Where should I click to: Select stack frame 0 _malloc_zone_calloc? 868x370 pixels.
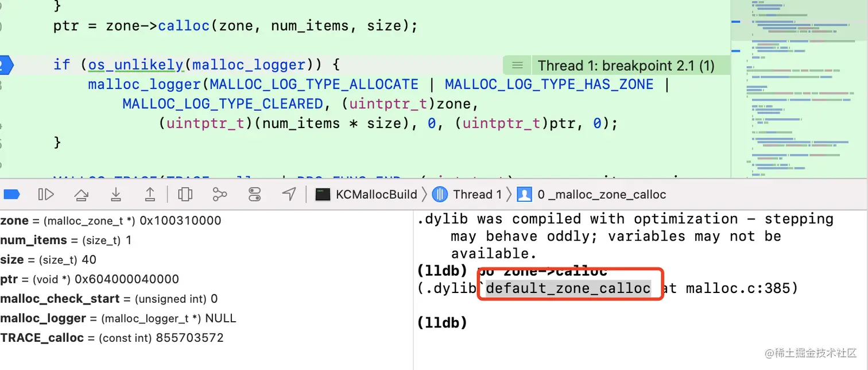591,194
